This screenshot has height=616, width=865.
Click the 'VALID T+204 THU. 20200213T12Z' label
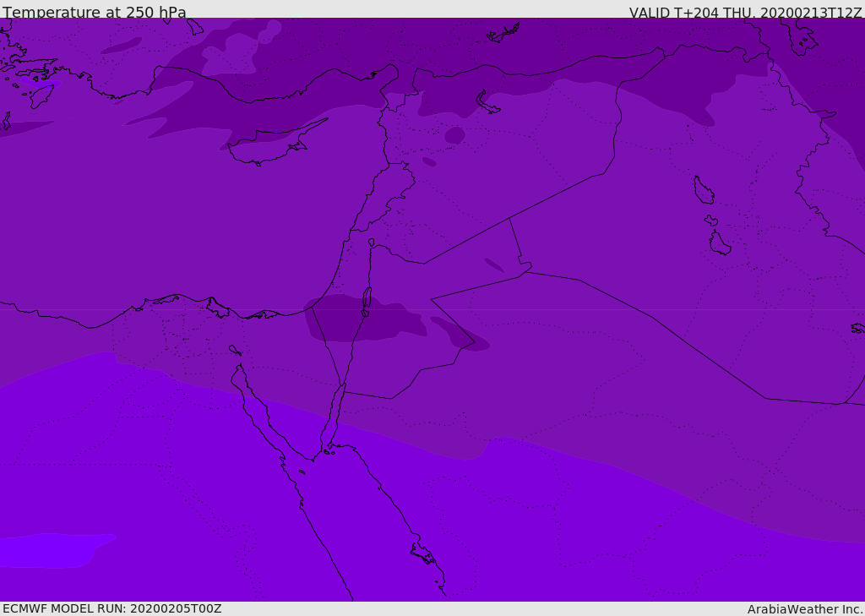click(x=745, y=13)
